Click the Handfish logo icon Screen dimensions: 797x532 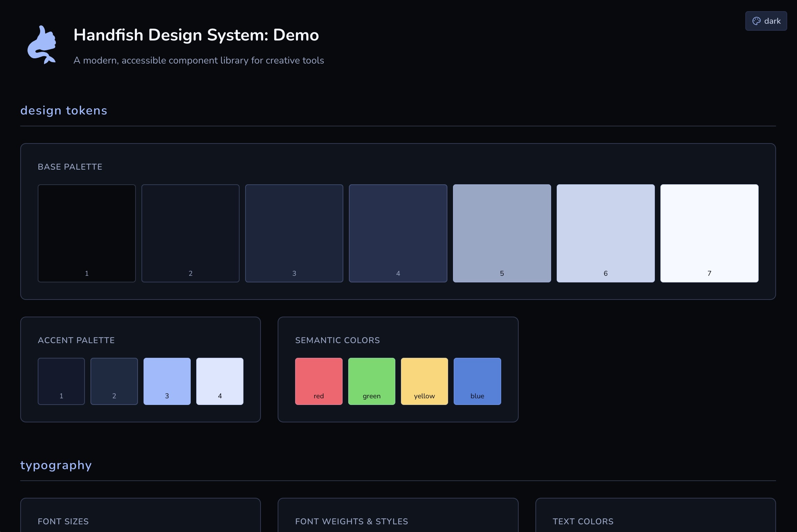42,45
